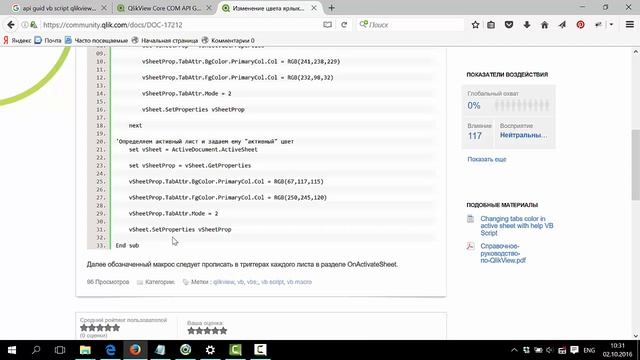640x360 pixels.
Task: Go to the home page icon
Action: coord(544,25)
